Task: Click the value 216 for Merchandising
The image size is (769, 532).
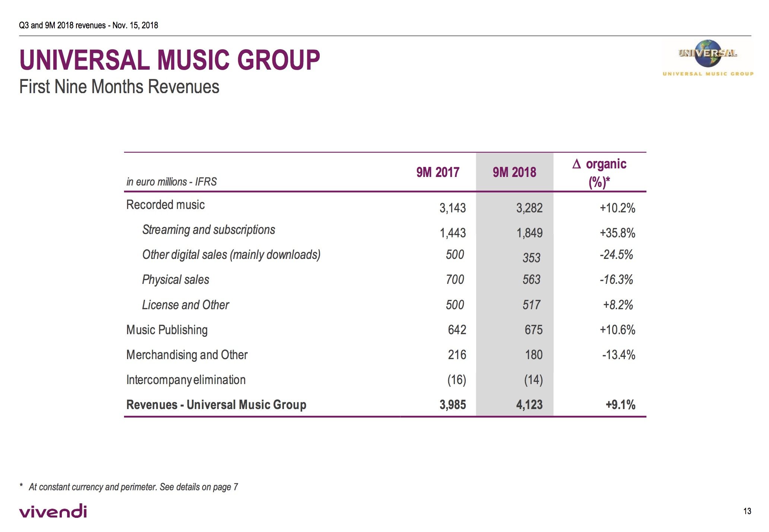Action: (x=457, y=355)
